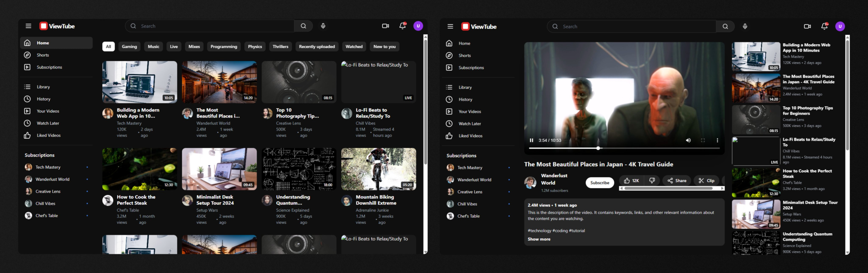Screen dimensions: 868x273
Task: Dislike the Japan travel guide video
Action: [652, 181]
